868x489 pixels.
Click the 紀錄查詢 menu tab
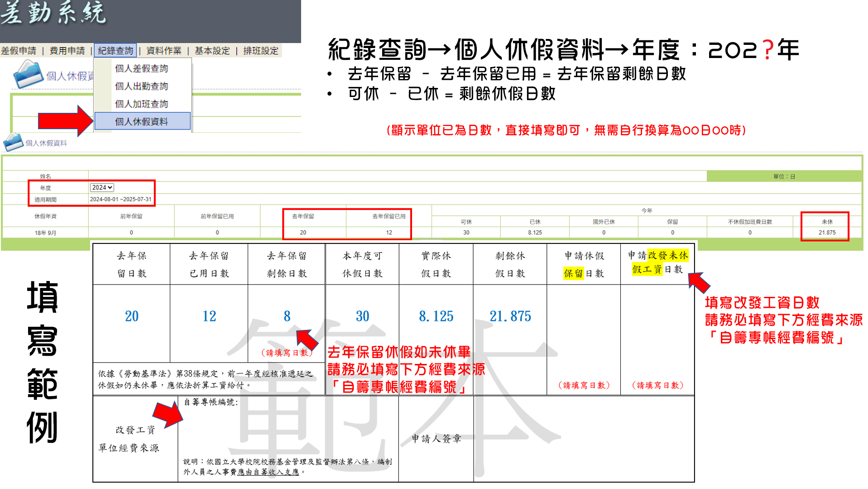(x=115, y=51)
